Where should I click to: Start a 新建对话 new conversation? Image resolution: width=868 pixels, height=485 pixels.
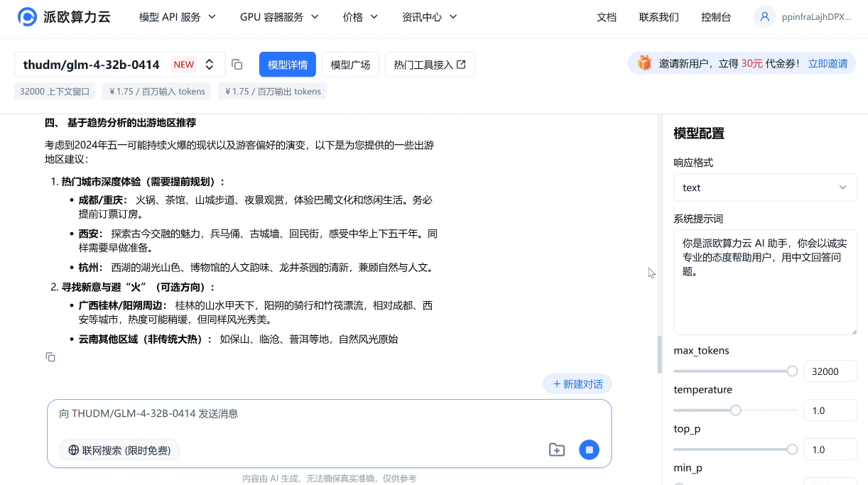click(x=577, y=384)
